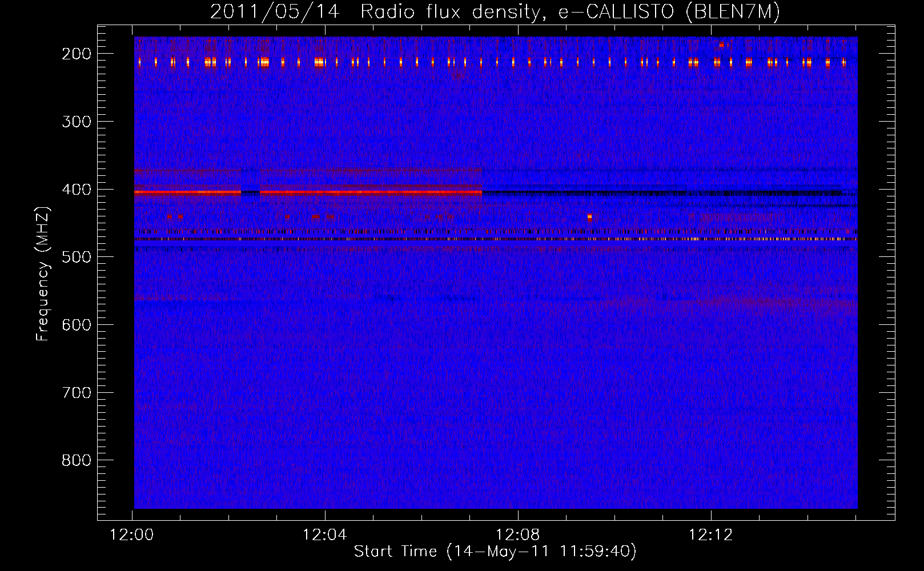Click the 200 frequency tick label
The width and height of the screenshot is (924, 571).
[x=76, y=54]
